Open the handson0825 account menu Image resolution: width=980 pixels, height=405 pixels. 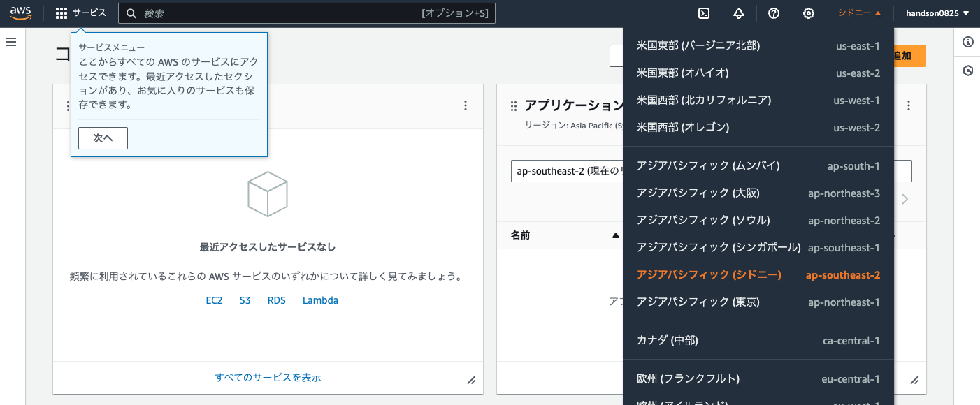(x=937, y=13)
